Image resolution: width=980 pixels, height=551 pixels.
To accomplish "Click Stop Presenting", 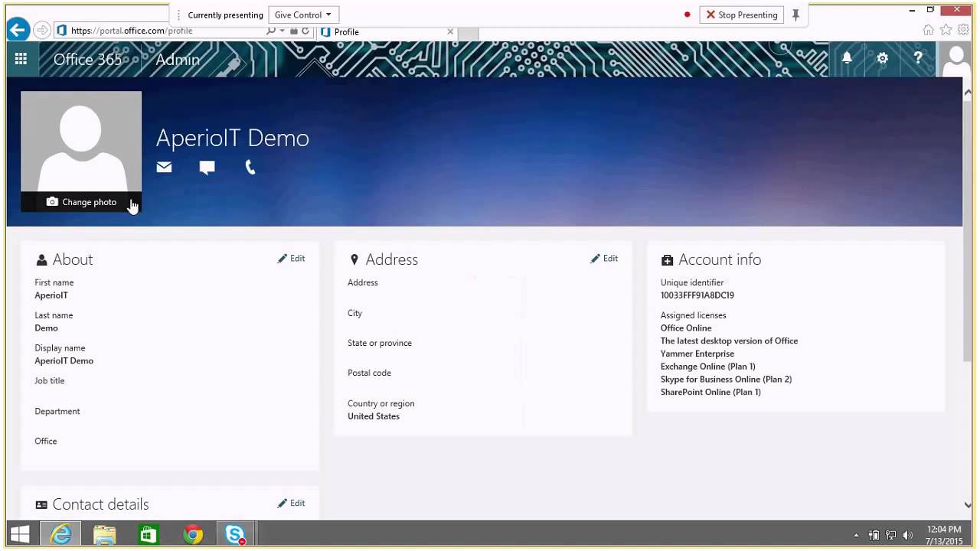I will [741, 15].
